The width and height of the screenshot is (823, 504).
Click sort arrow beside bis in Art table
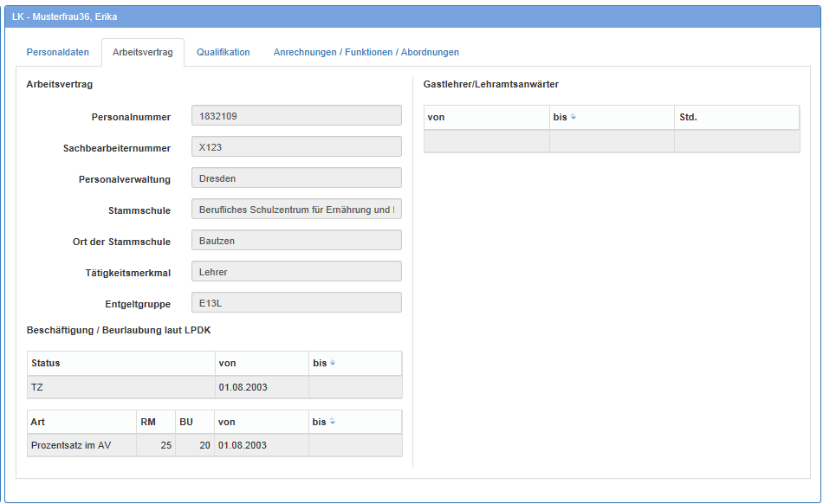(332, 422)
